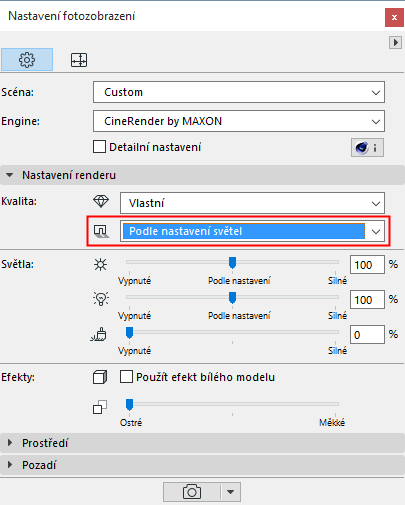Image resolution: width=405 pixels, height=505 pixels.
Task: Click the illuminating surfaces brush icon
Action: point(99,334)
